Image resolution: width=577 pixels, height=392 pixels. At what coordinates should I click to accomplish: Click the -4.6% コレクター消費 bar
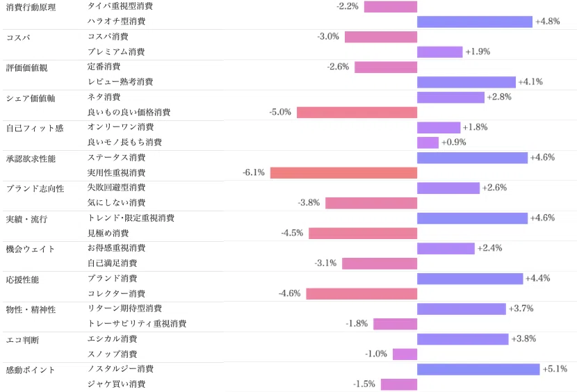[361, 294]
